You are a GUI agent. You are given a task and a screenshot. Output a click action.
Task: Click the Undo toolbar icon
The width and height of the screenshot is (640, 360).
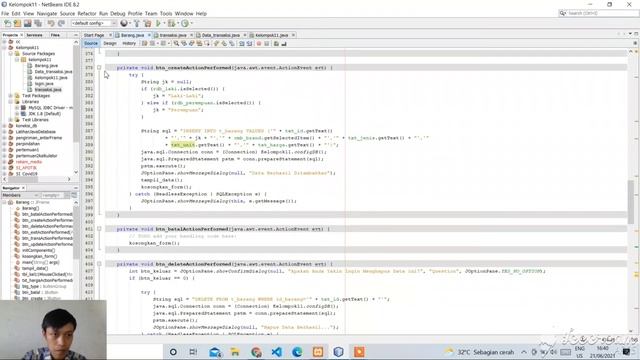[51, 23]
